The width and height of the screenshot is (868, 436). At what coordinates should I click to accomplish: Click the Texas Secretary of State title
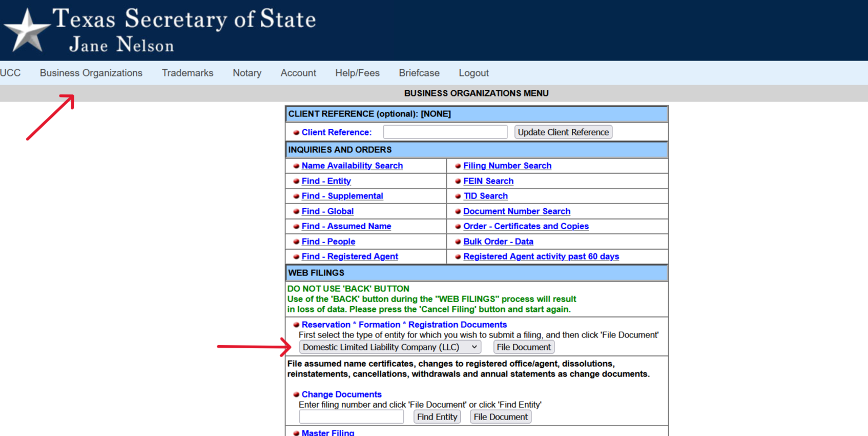(x=184, y=19)
